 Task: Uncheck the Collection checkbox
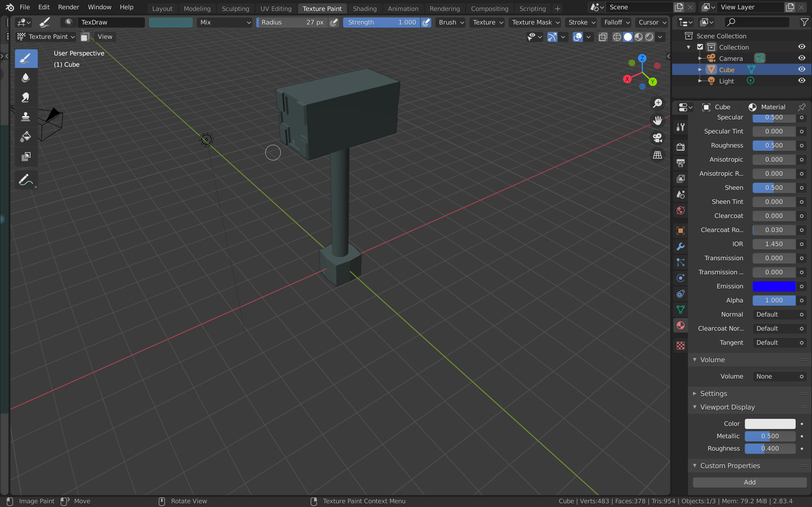click(x=700, y=47)
